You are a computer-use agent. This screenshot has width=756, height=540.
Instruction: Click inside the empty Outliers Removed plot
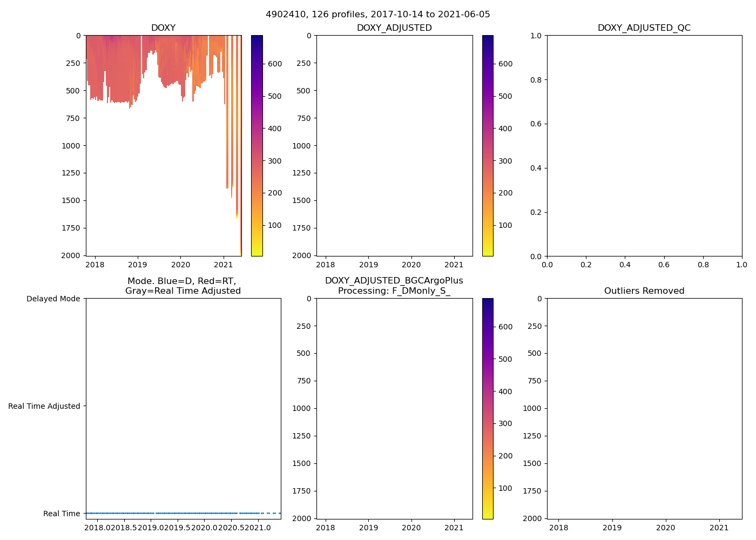(644, 408)
